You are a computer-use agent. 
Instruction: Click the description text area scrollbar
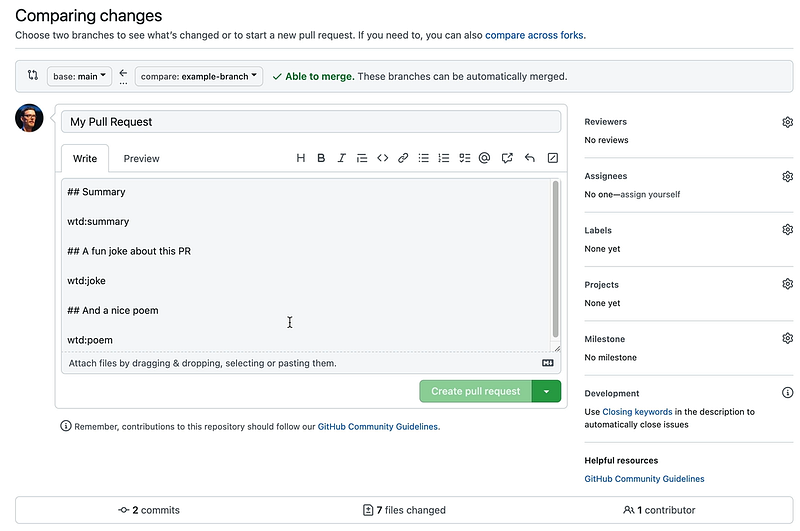555,259
